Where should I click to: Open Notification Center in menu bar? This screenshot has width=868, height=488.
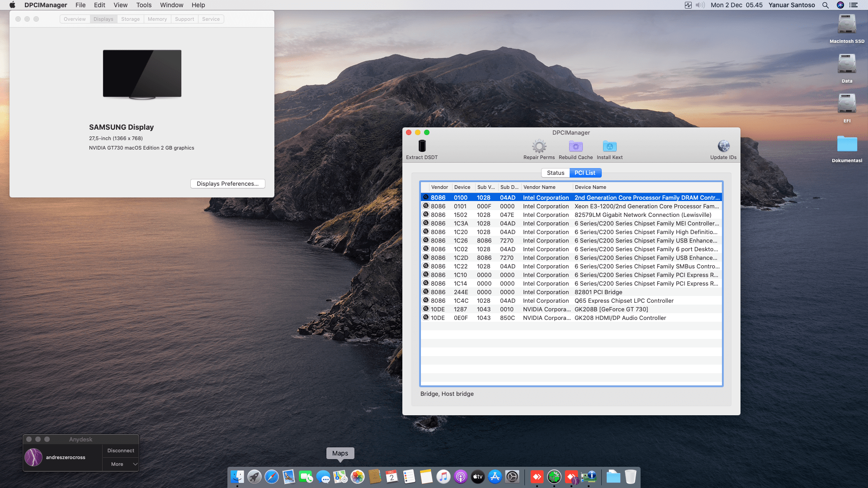click(854, 5)
